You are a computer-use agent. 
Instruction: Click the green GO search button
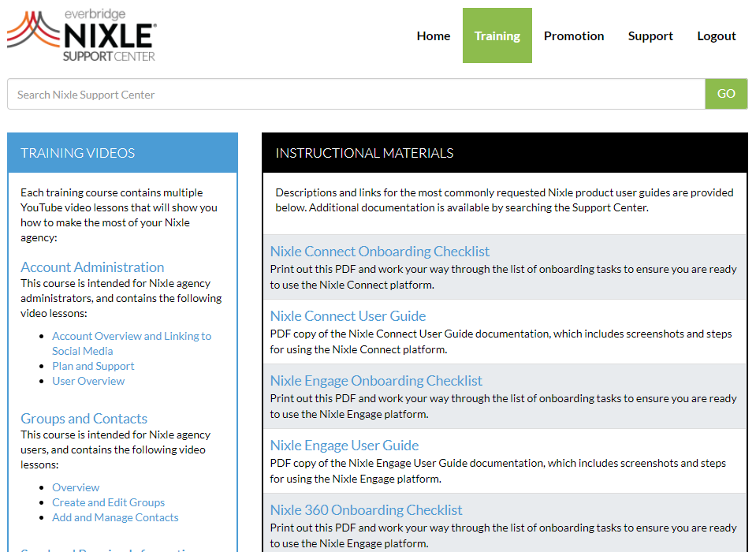[726, 94]
